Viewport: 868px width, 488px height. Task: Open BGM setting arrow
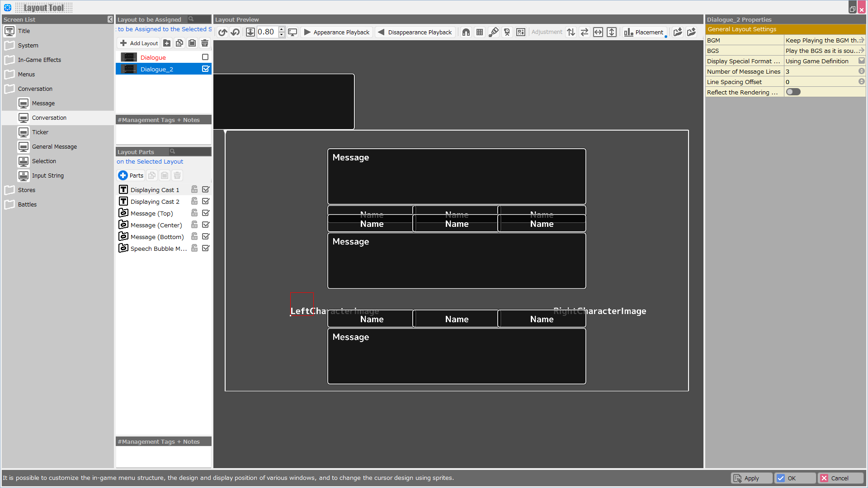pyautogui.click(x=861, y=40)
